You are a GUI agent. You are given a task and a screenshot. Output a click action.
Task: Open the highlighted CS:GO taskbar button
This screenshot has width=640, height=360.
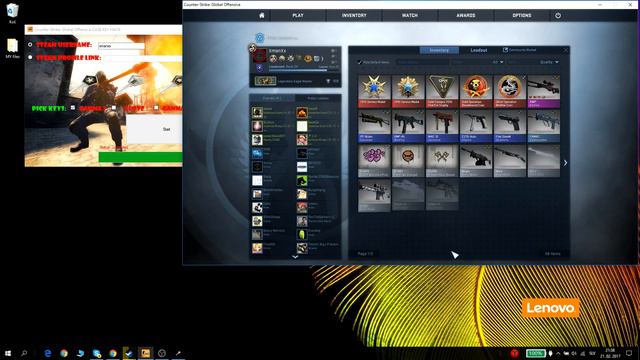click(145, 353)
